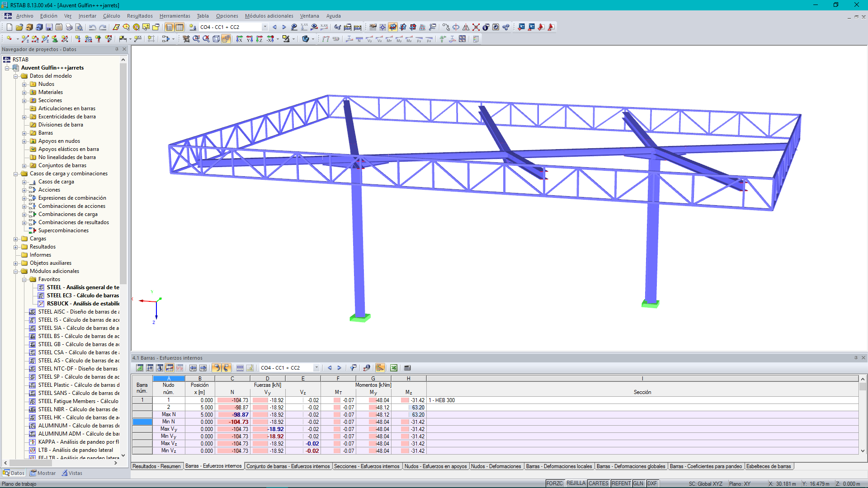This screenshot has width=868, height=488.
Task: Toggle the colored result bars button in table toolbar
Action: click(x=380, y=368)
